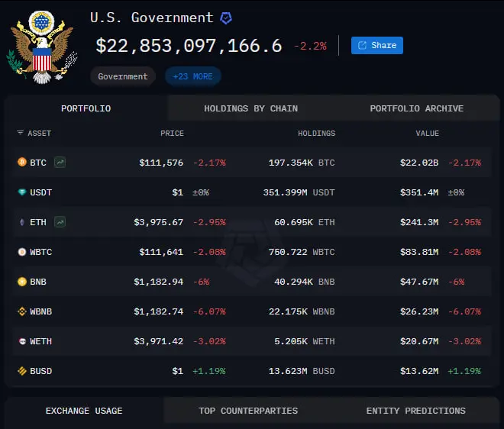Click the ETH price $3,975.67
504x429 pixels.
(x=159, y=222)
